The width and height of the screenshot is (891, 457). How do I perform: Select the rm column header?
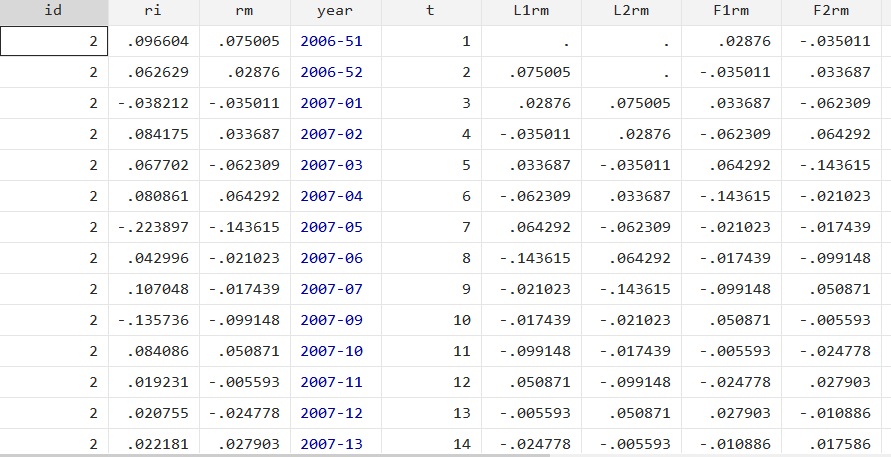[244, 11]
